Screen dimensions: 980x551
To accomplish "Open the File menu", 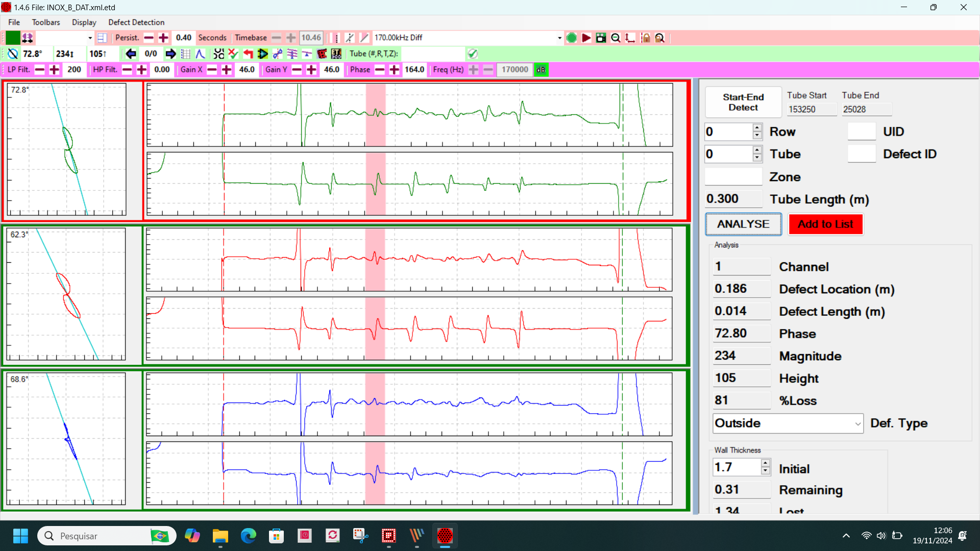I will tap(14, 22).
